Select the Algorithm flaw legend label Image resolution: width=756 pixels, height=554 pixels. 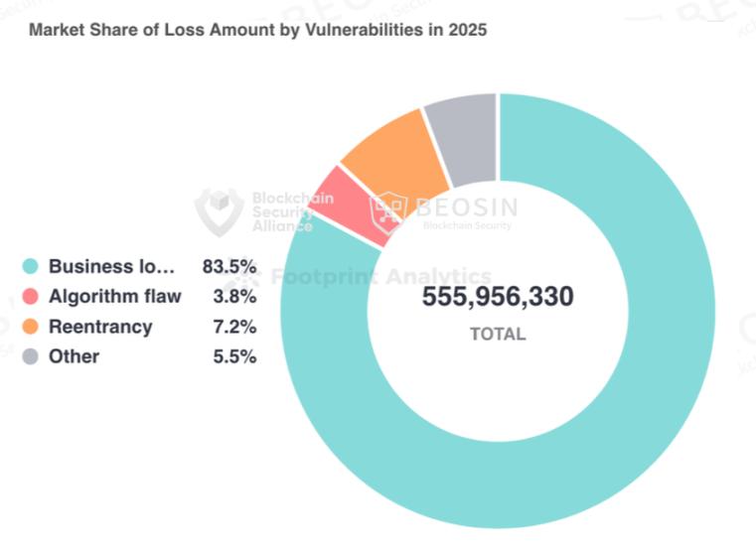coord(115,296)
